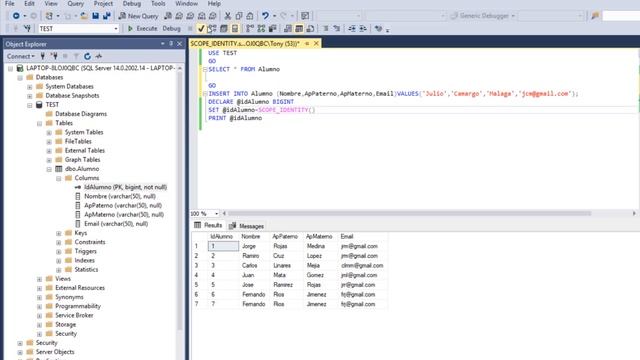The width and height of the screenshot is (640, 360).
Task: Click Connect Object Explorer plug icon
Action: pyautogui.click(x=42, y=56)
